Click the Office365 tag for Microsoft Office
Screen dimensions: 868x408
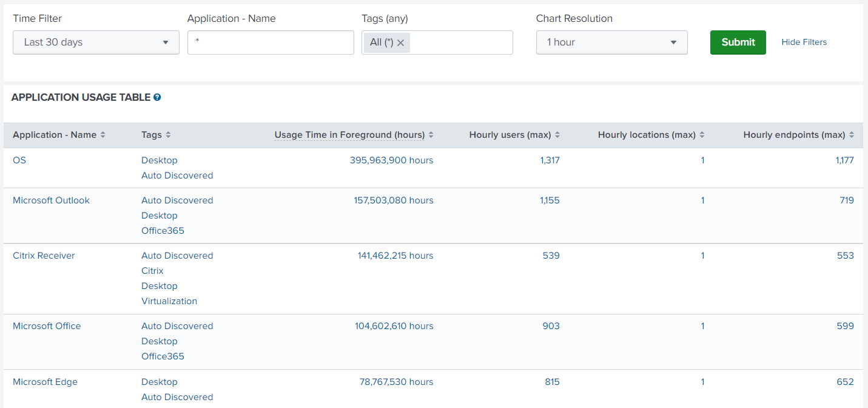coord(163,356)
